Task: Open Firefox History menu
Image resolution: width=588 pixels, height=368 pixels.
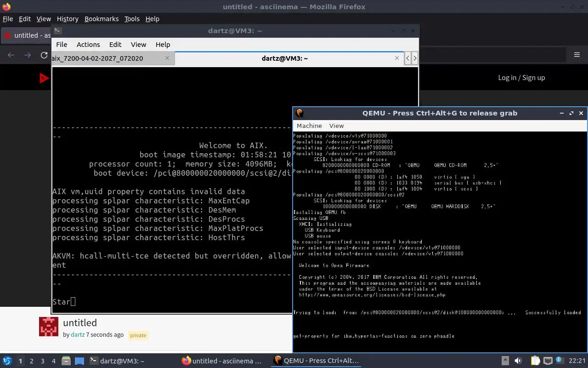Action: [68, 19]
